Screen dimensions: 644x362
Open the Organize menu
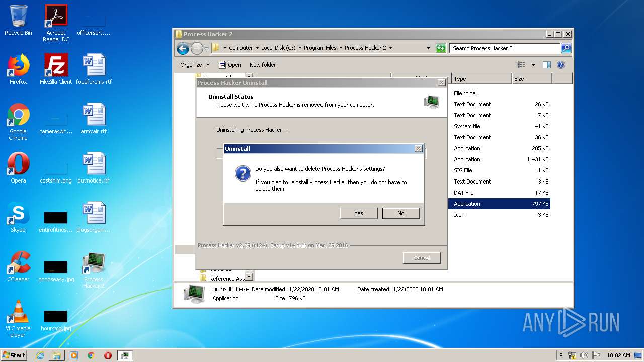(195, 65)
